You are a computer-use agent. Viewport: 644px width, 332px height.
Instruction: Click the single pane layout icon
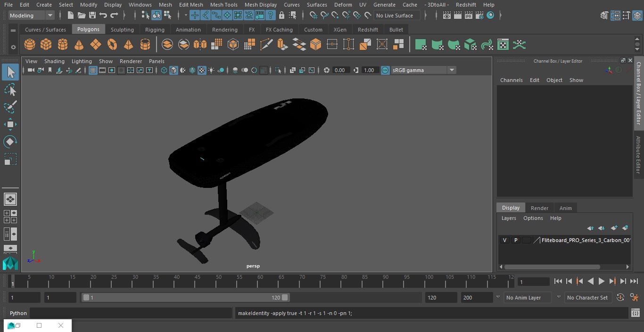click(x=10, y=199)
